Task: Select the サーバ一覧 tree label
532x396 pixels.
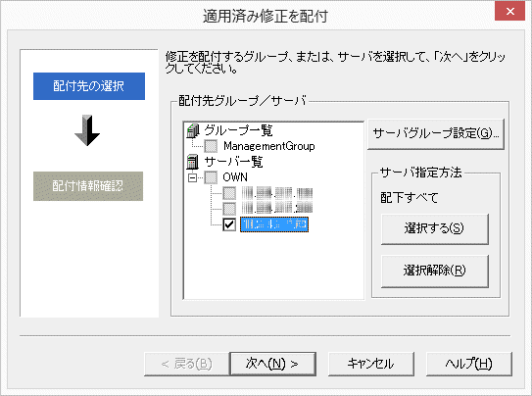Action: pos(233,162)
